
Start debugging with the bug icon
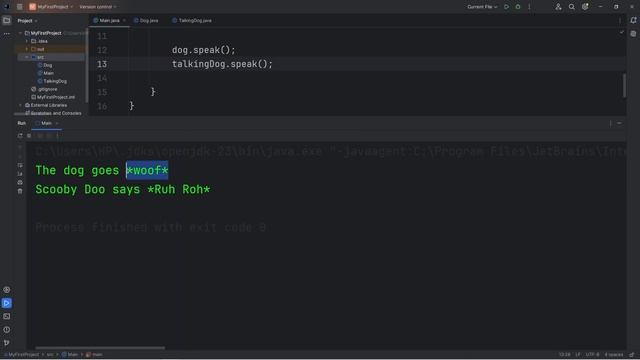(518, 7)
